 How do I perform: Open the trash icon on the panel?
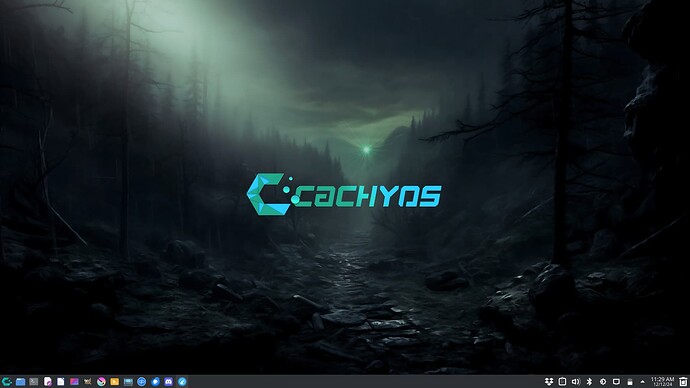(683, 381)
